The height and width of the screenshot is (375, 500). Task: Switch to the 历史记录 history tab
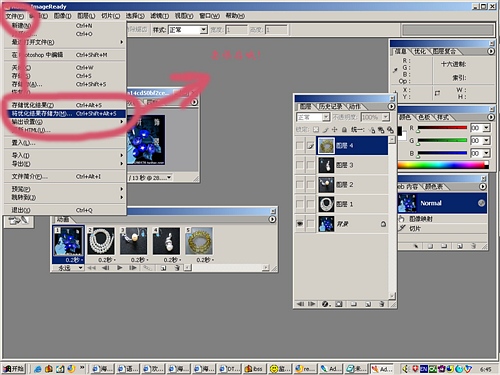(x=330, y=106)
